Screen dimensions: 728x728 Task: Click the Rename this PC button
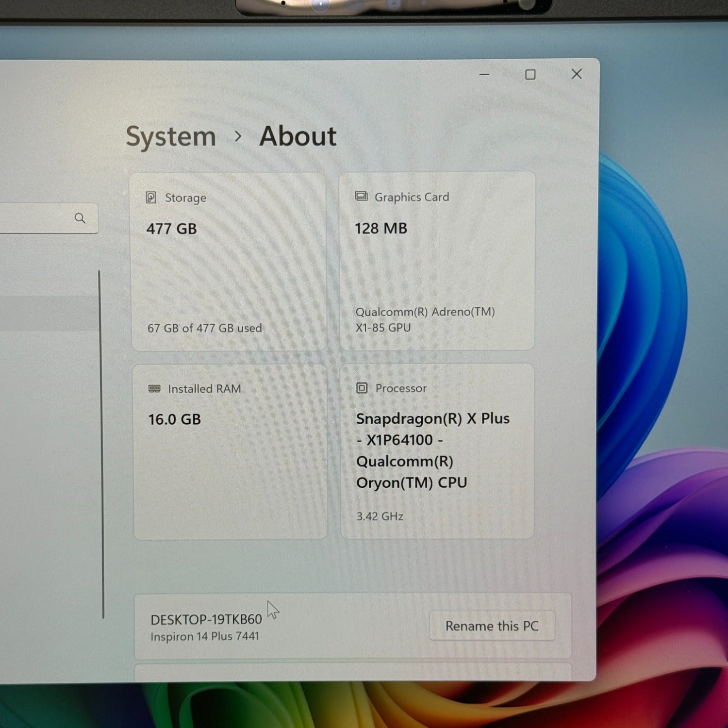click(492, 626)
